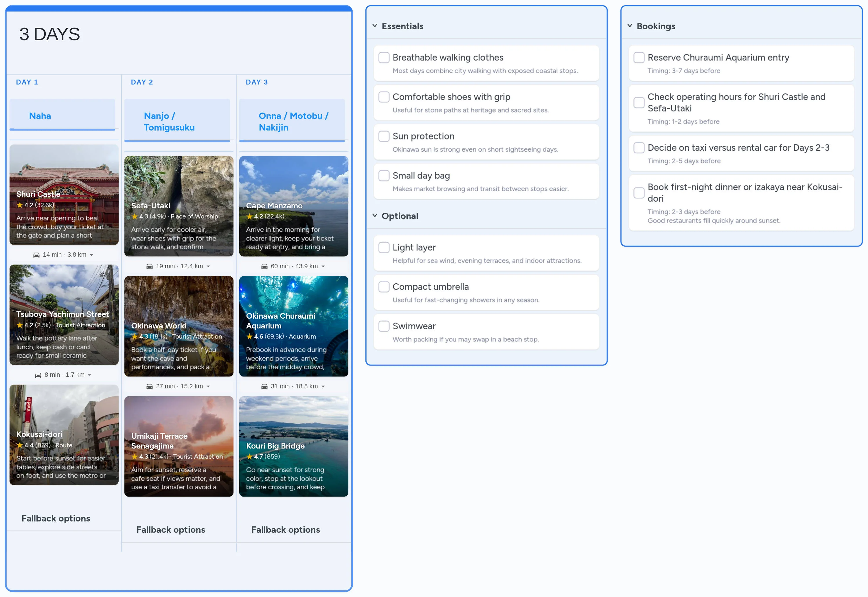
Task: Tick the Compact umbrella checkbox
Action: pos(384,286)
